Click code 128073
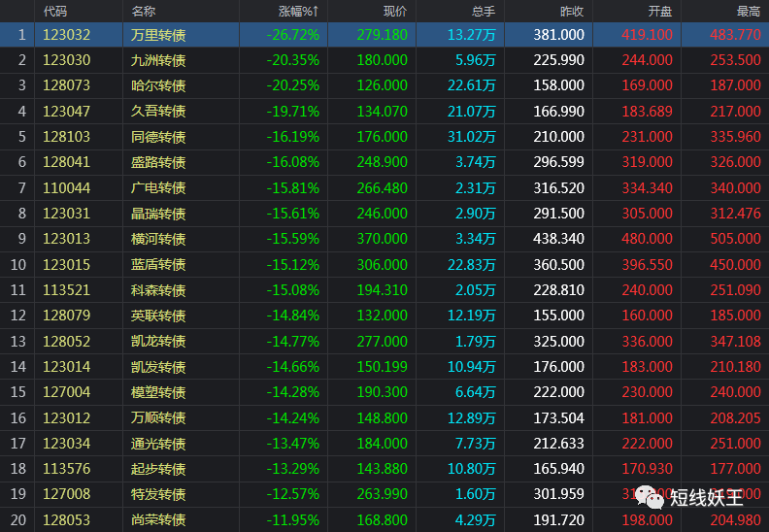The width and height of the screenshot is (769, 532). point(67,85)
